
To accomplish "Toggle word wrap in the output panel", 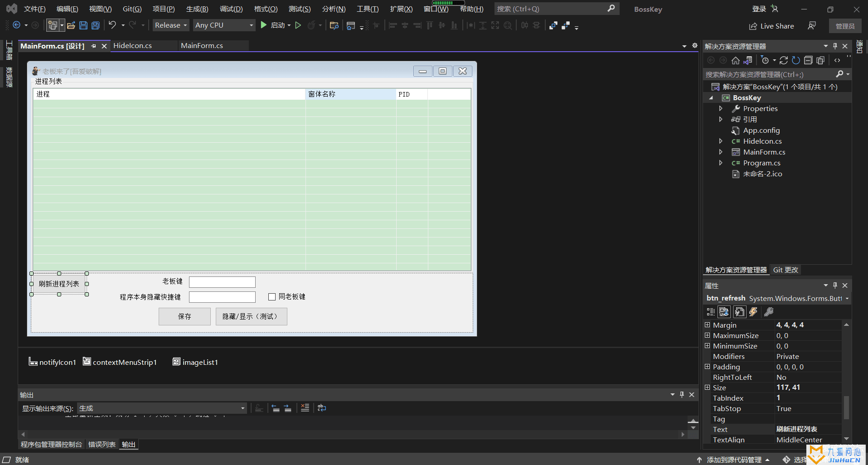I will pos(322,408).
